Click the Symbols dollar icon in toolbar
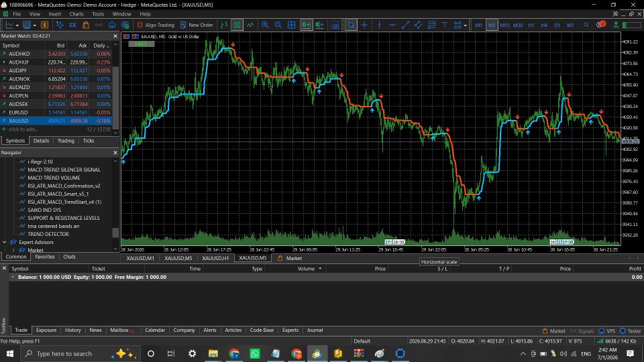Screen dimensions: 644x362 pos(44,25)
